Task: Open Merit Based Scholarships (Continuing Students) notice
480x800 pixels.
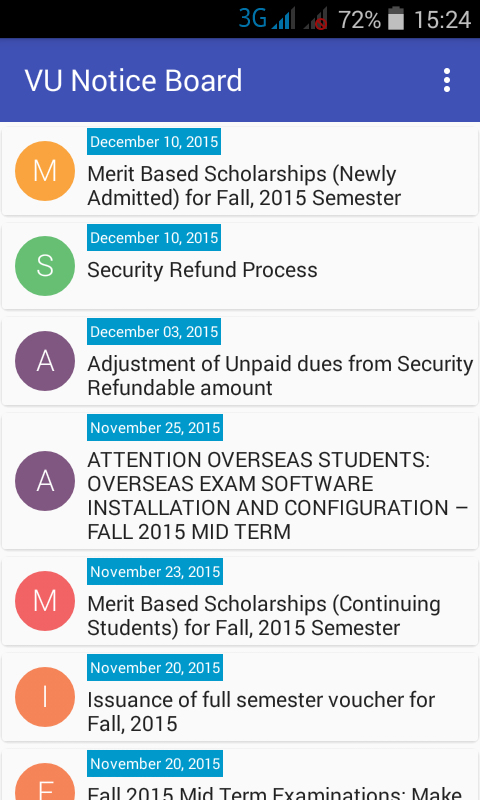Action: 240,601
